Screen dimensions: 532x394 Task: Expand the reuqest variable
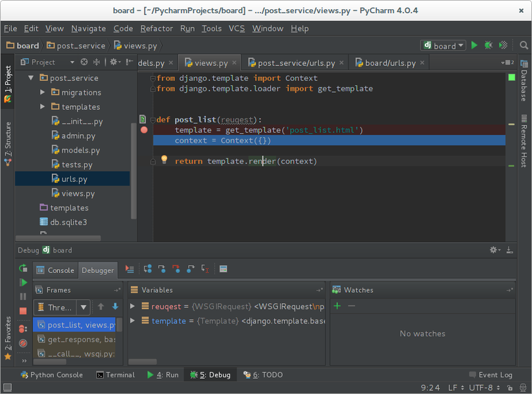[133, 306]
